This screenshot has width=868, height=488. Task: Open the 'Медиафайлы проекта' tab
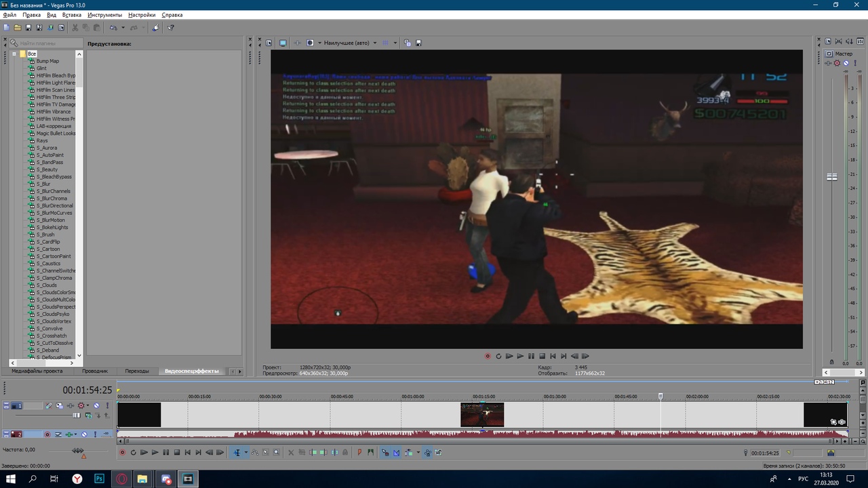point(37,371)
